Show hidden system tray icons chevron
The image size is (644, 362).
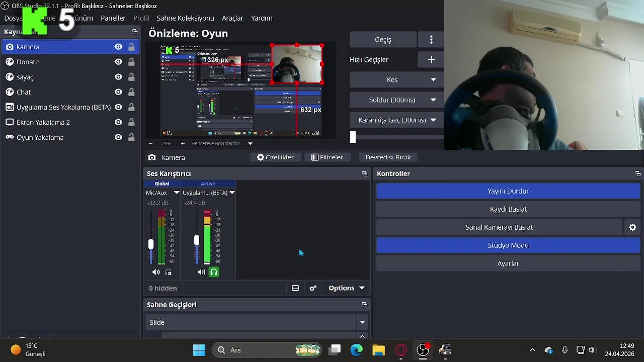532,350
